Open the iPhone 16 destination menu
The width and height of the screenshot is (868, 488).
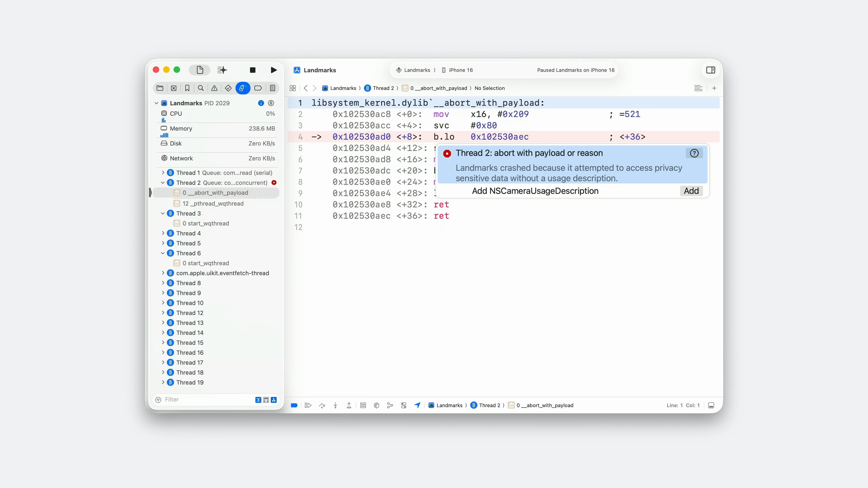click(461, 70)
